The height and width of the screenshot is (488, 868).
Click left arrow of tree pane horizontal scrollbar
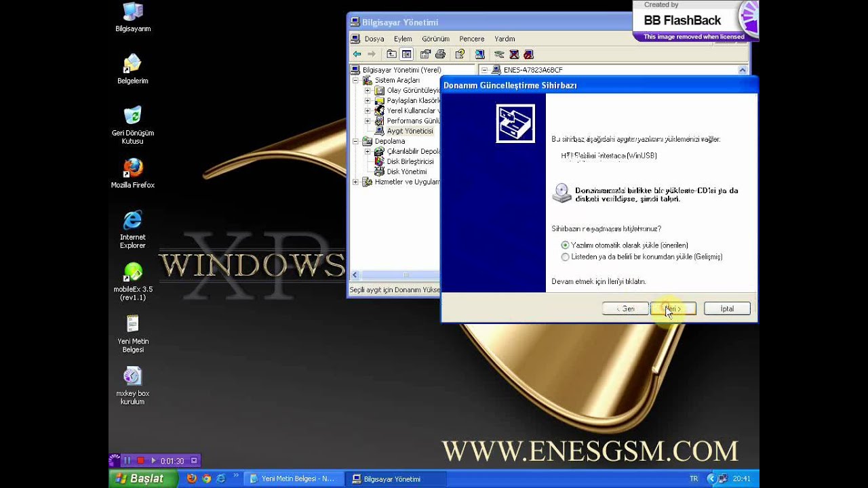point(355,274)
